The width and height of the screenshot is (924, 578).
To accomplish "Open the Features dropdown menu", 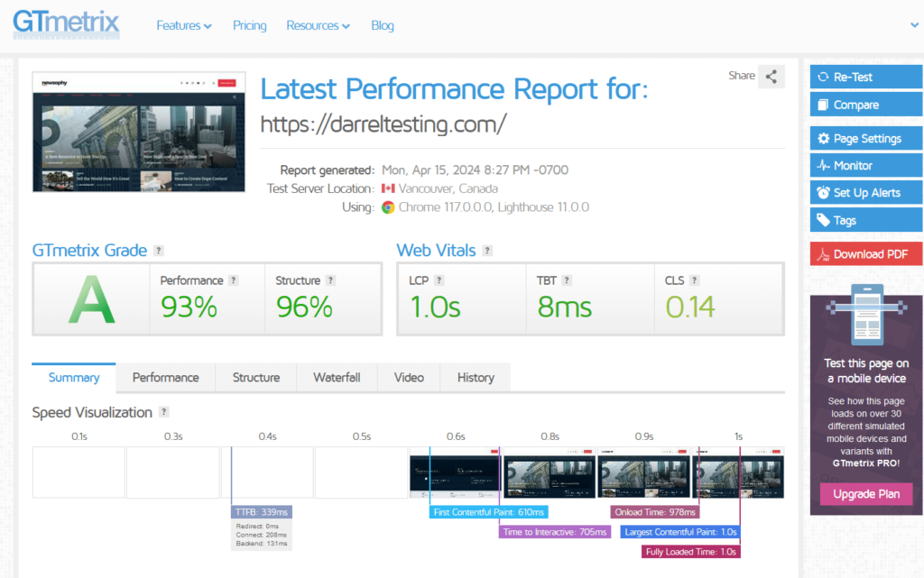I will coord(184,25).
